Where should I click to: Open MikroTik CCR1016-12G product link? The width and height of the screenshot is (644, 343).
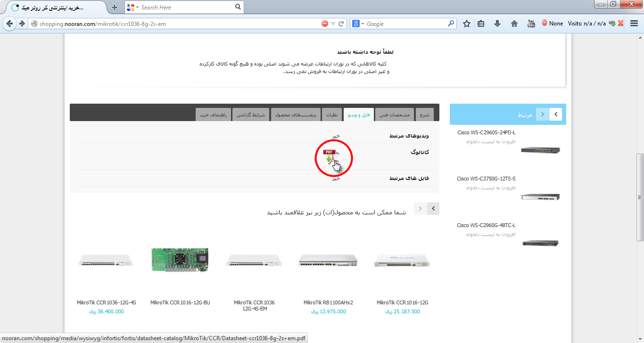click(403, 302)
